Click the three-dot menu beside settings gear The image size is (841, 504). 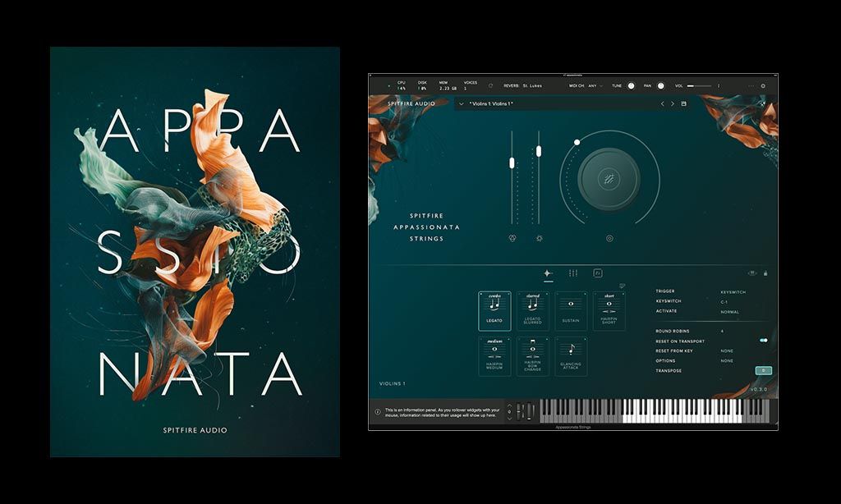751,86
